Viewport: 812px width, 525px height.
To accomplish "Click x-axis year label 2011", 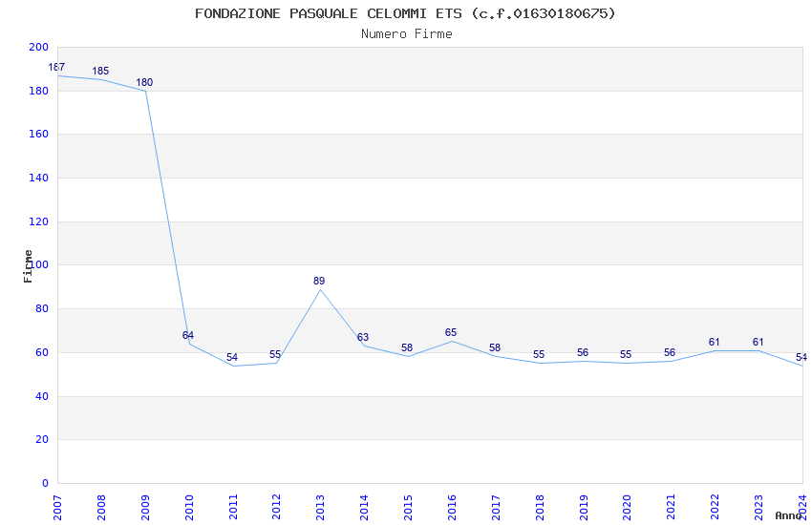I will coord(233,508).
